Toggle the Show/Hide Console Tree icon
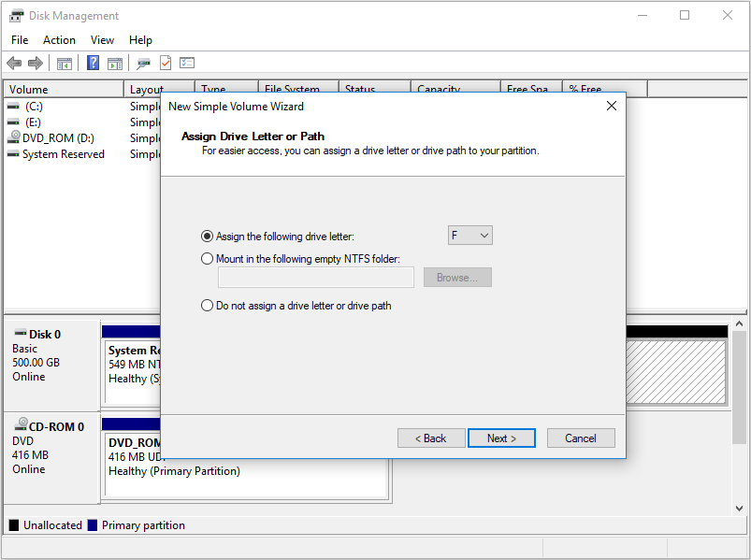 click(x=65, y=64)
